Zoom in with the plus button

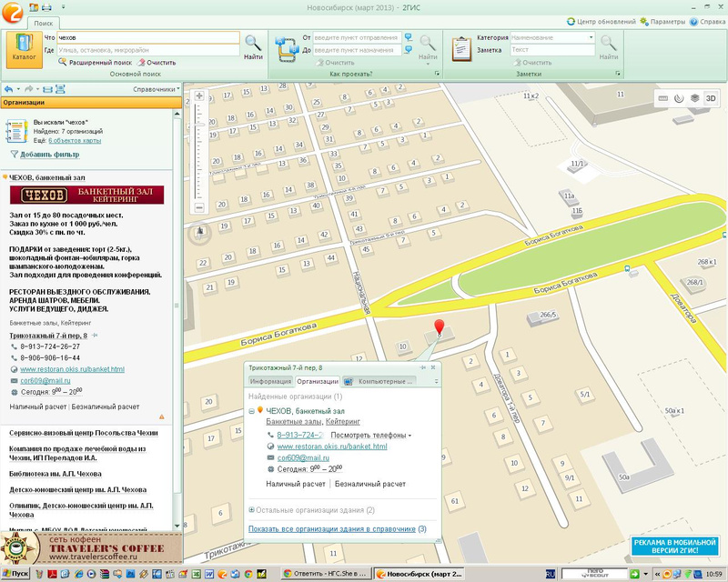point(199,95)
